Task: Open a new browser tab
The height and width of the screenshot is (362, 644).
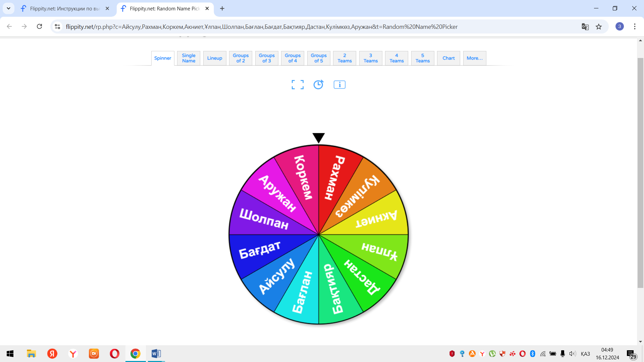Action: point(222,8)
